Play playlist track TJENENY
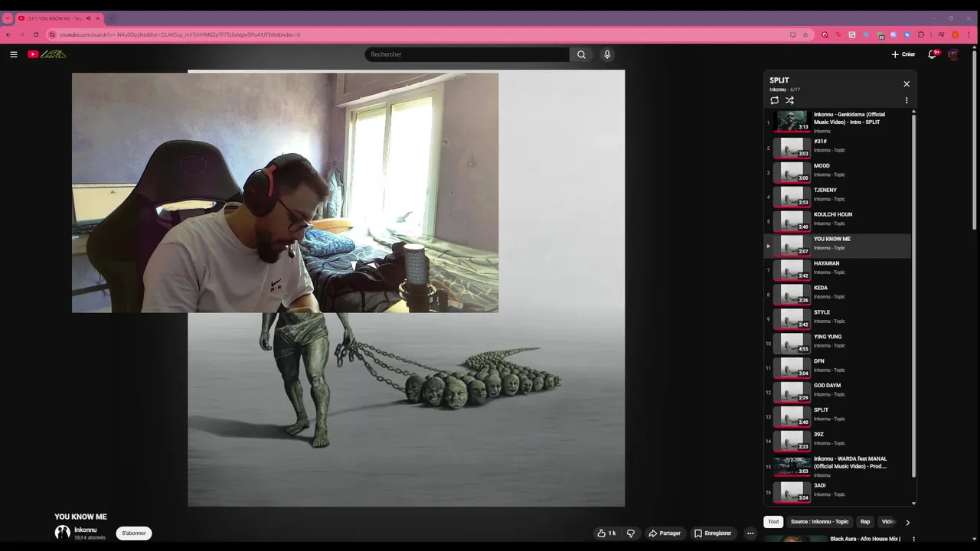 click(x=838, y=196)
